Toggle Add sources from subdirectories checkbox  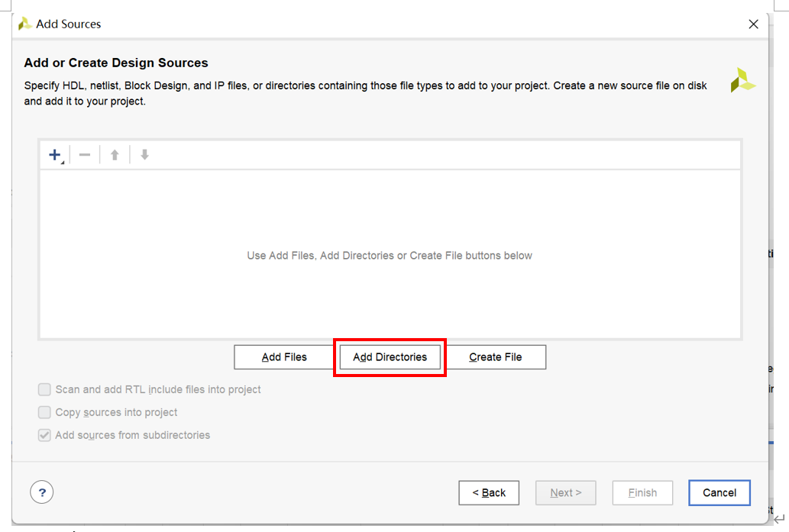click(45, 435)
